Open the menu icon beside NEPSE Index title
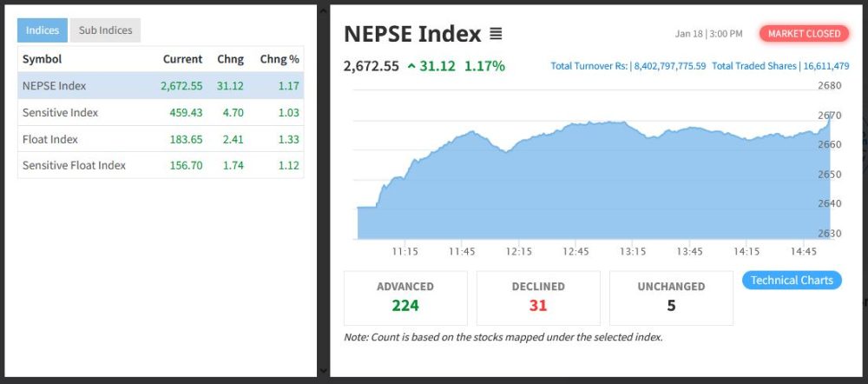868x384 pixels. (496, 34)
